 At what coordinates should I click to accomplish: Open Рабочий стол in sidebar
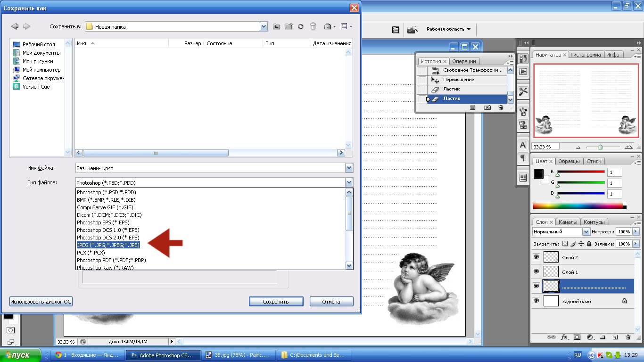[34, 44]
